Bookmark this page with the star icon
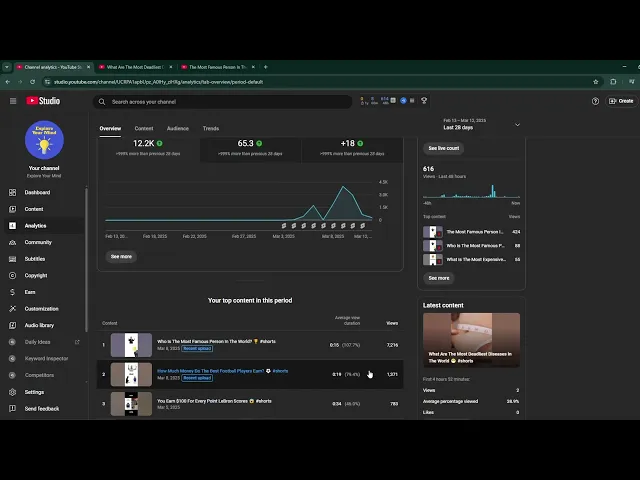640x480 pixels. click(596, 82)
